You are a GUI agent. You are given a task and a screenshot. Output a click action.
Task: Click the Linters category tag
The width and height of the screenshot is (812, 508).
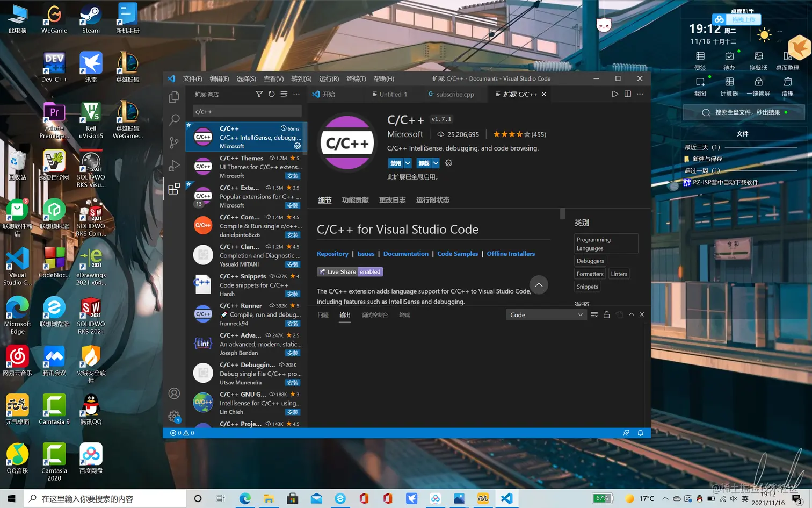point(619,274)
